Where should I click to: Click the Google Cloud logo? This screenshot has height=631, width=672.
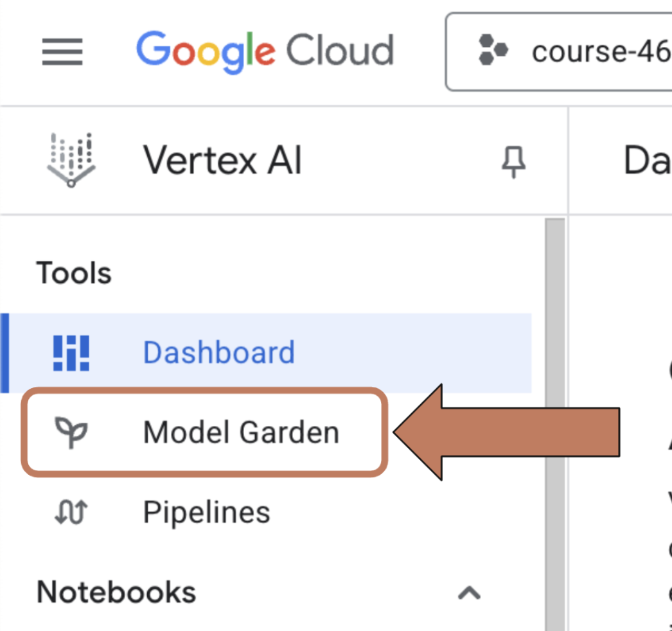point(265,51)
